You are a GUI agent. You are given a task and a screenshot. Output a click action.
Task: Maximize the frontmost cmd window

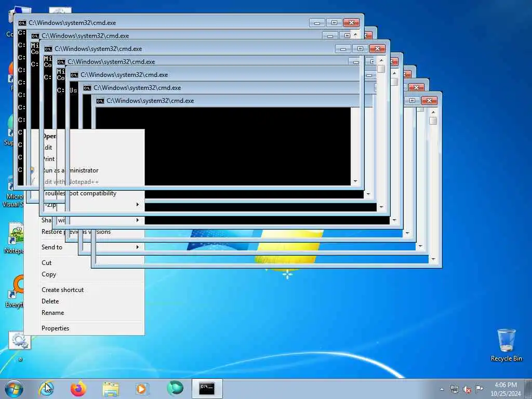(334, 23)
